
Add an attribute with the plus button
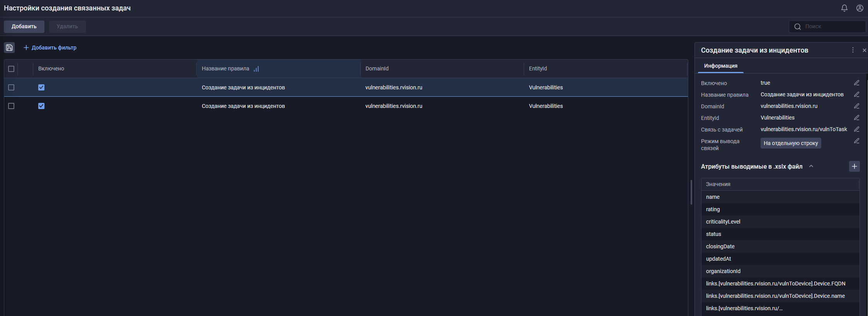point(854,166)
